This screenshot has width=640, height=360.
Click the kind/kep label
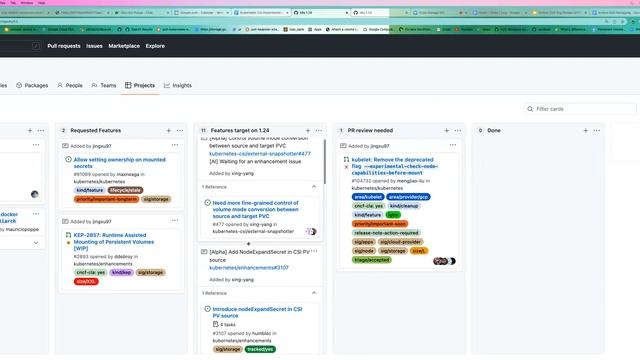(x=121, y=272)
